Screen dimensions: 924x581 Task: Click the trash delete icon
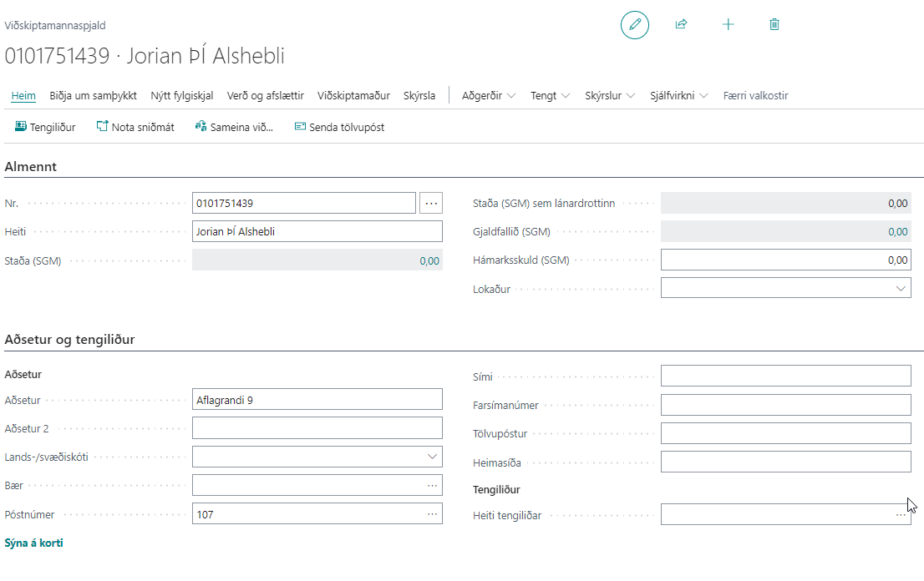(774, 25)
